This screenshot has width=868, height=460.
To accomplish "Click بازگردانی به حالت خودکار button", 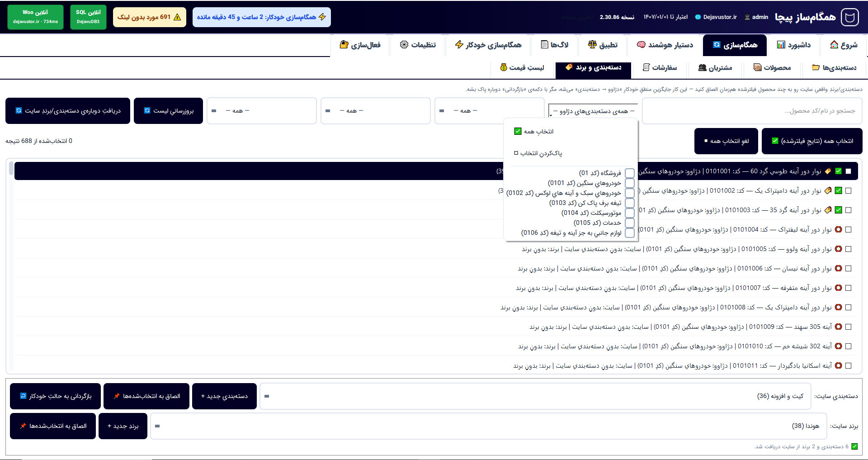I will pyautogui.click(x=55, y=396).
